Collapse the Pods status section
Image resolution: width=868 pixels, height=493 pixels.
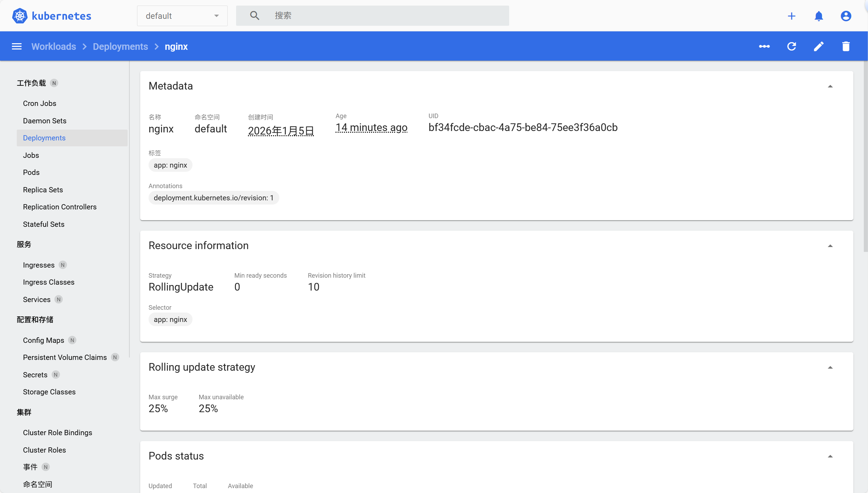[830, 456]
